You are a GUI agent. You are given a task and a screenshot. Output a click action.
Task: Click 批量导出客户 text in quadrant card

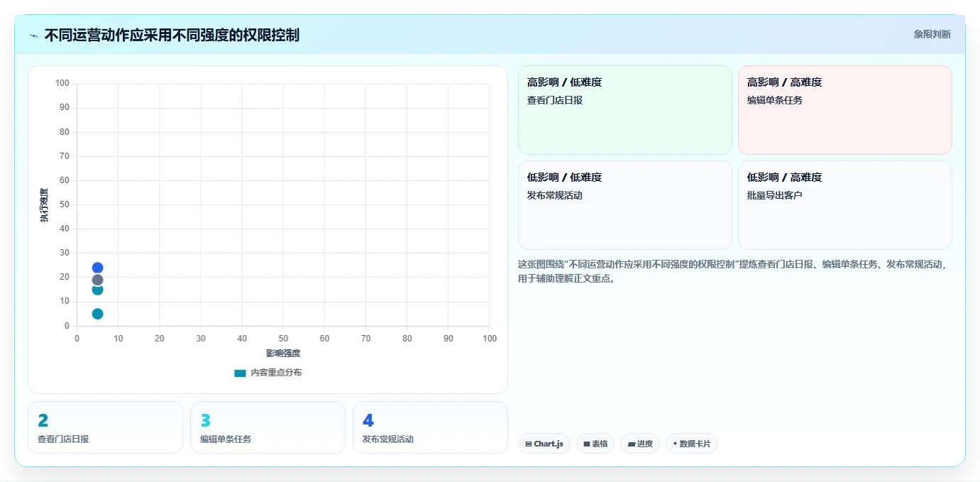pyautogui.click(x=775, y=195)
